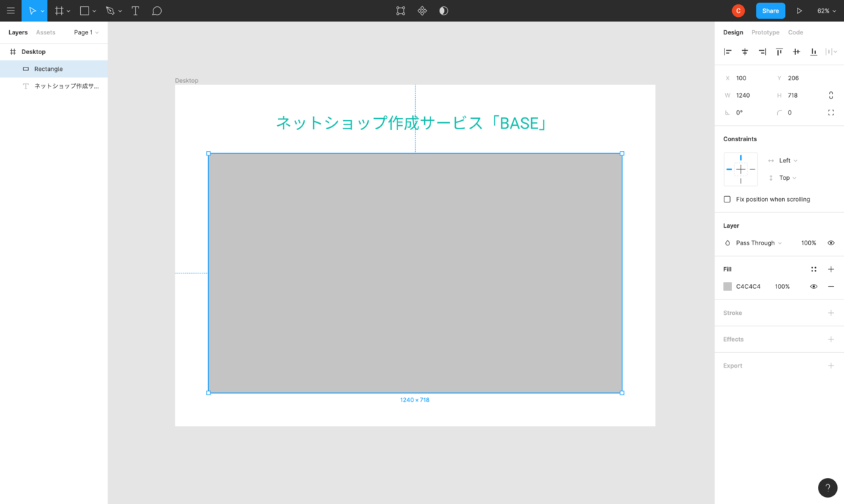Click the rotation field 0°
Screen dimensions: 844x504
pos(746,112)
